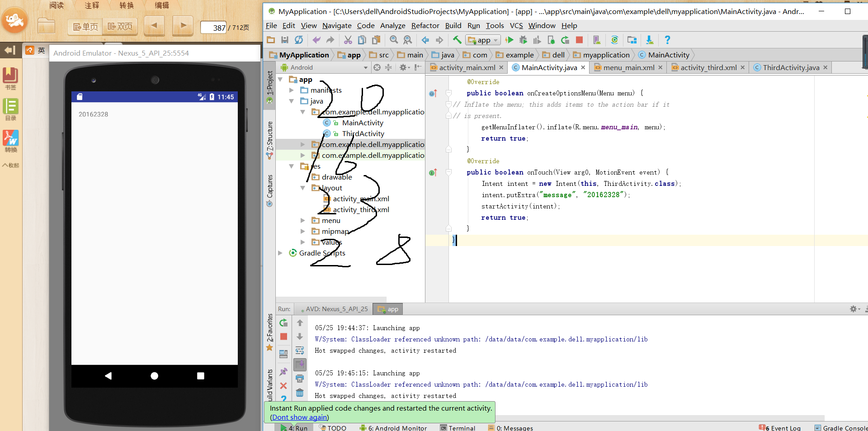
Task: Open the Android project view dropdown
Action: [x=325, y=67]
